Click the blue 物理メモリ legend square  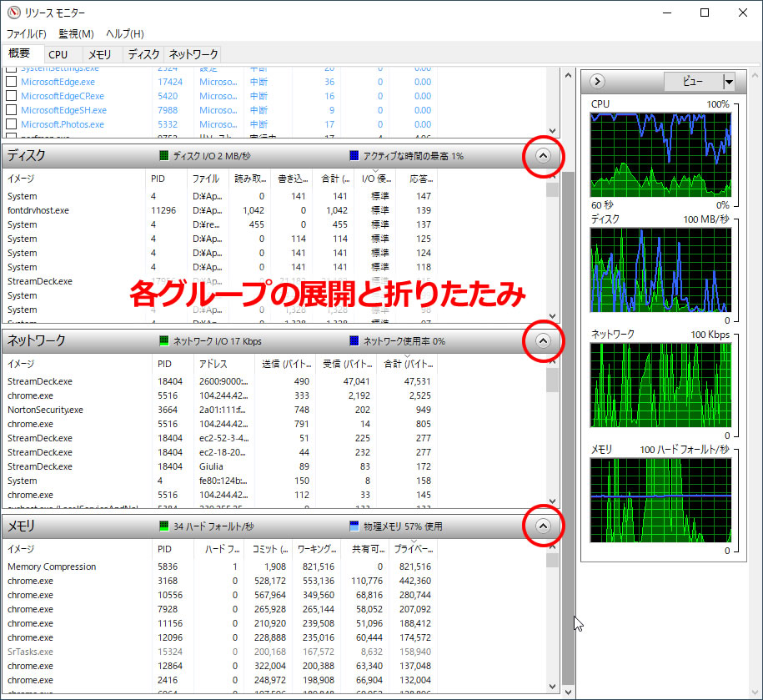click(354, 526)
